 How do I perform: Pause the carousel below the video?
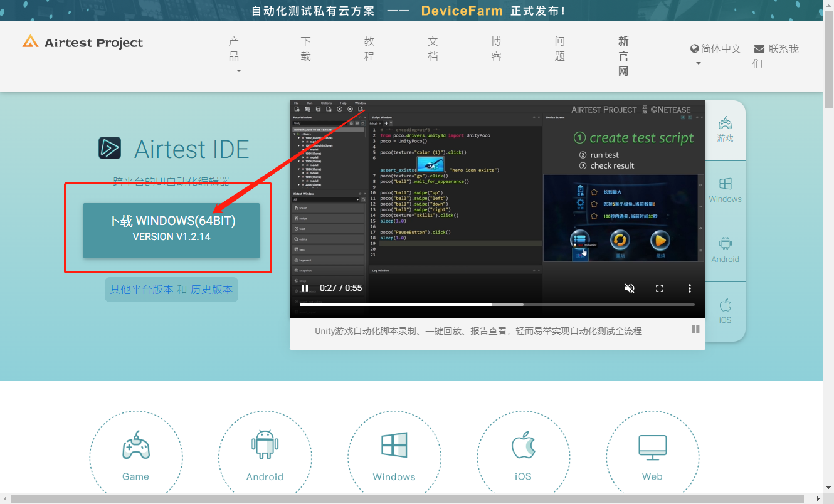(x=695, y=329)
